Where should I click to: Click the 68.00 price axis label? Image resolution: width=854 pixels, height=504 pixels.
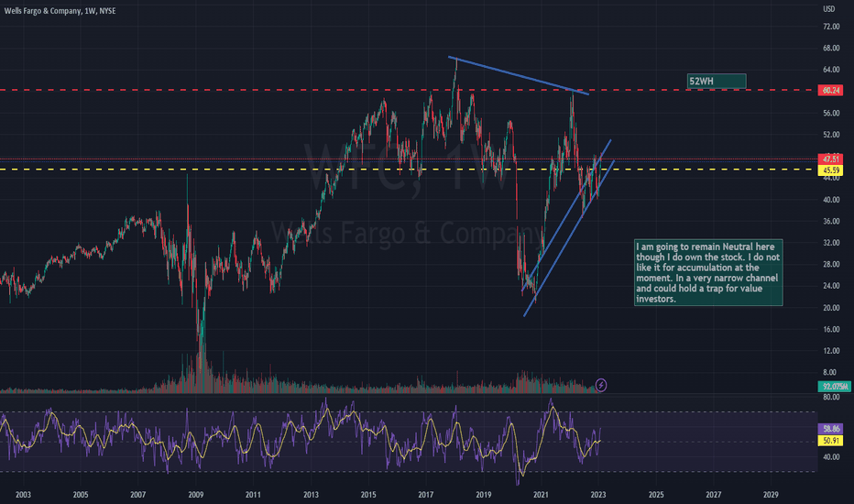click(x=831, y=48)
